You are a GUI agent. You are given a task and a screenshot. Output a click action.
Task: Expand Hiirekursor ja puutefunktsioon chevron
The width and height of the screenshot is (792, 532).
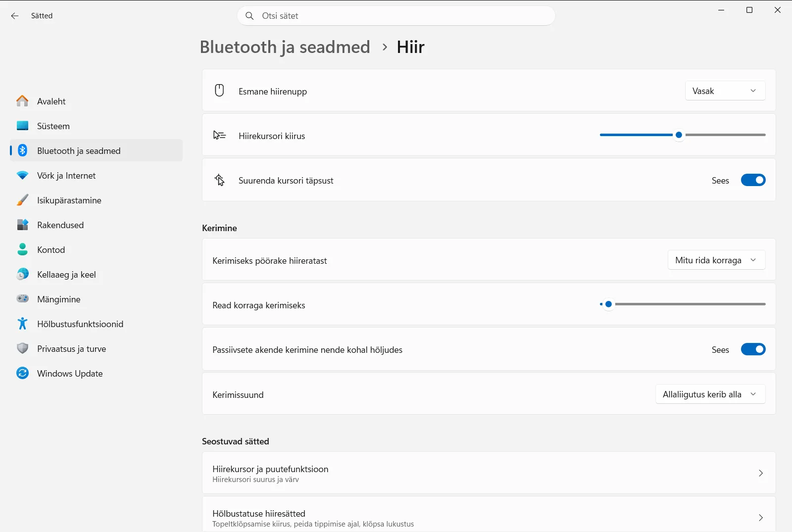tap(761, 473)
